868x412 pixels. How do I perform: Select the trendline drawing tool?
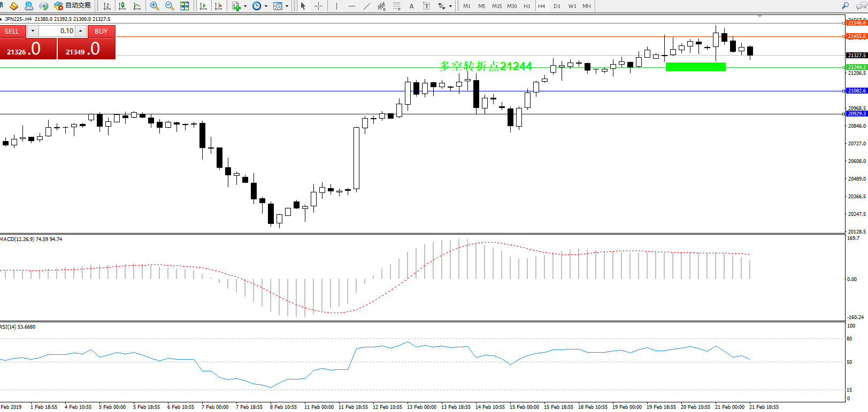click(366, 6)
